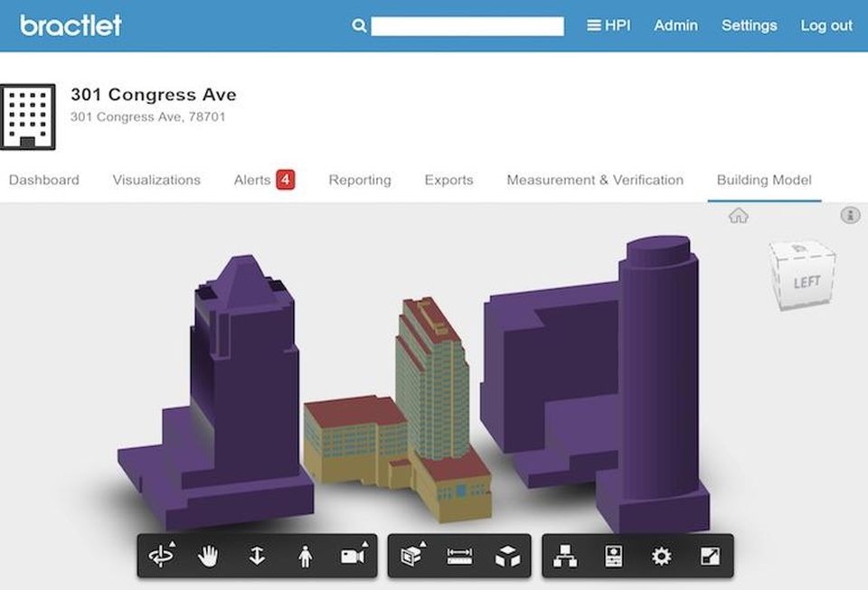
Task: Click the red alerts badge 4
Action: tap(286, 179)
